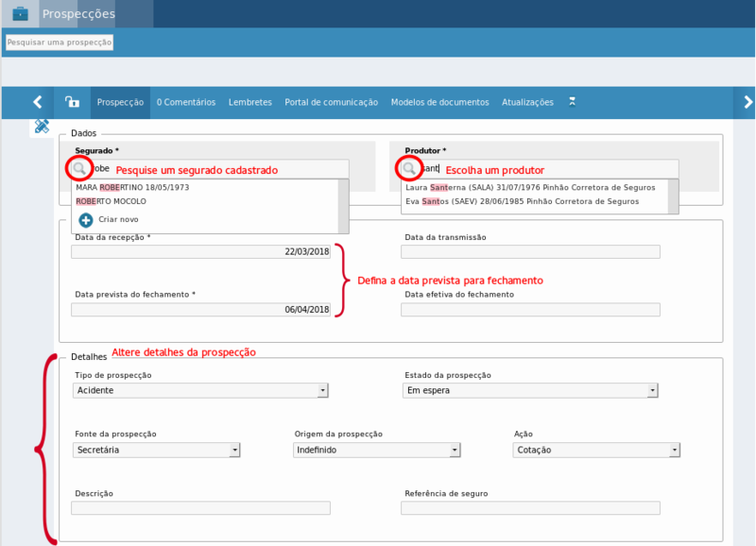Click the edit tools icon above Dados
This screenshot has height=546, width=756.
tap(42, 127)
